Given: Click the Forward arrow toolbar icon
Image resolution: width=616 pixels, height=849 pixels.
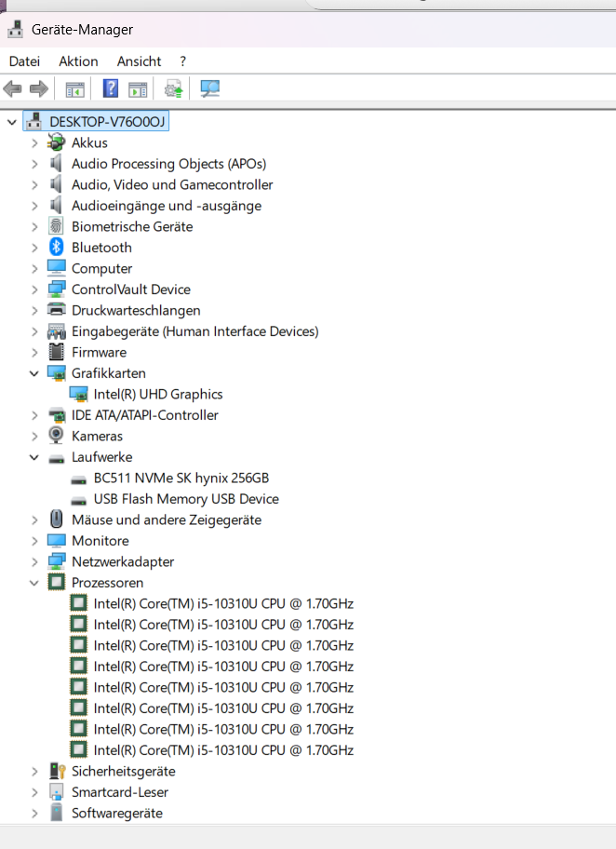Looking at the screenshot, I should point(39,88).
